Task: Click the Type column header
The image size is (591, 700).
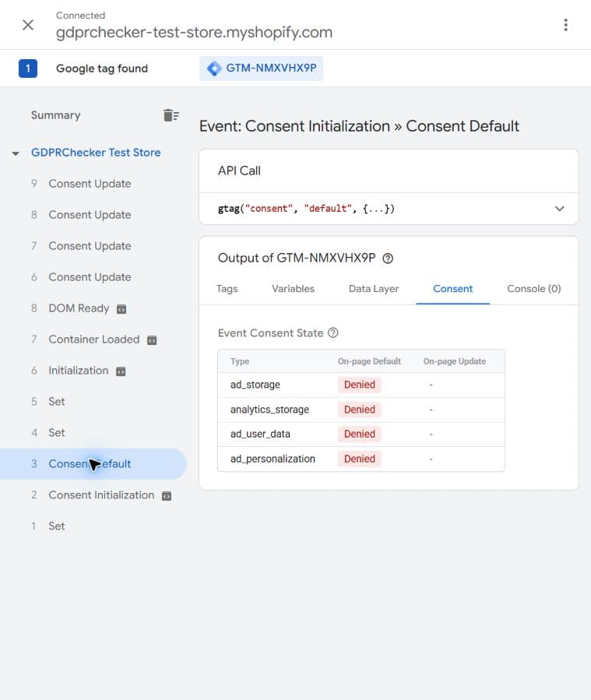Action: [x=240, y=361]
